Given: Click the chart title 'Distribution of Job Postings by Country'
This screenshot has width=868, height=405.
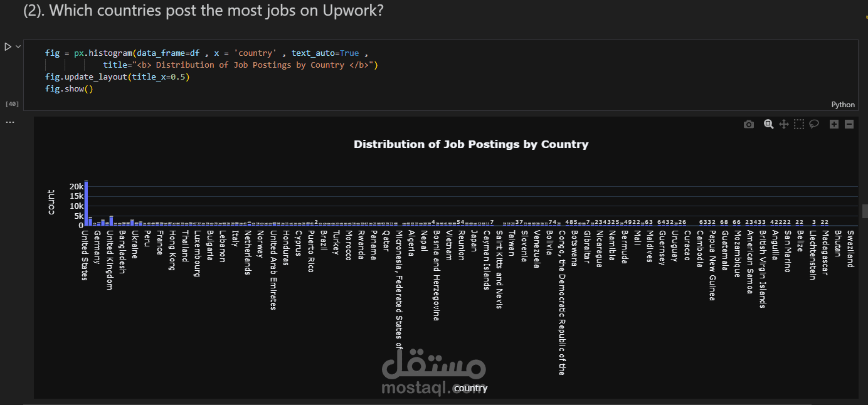Looking at the screenshot, I should point(471,144).
